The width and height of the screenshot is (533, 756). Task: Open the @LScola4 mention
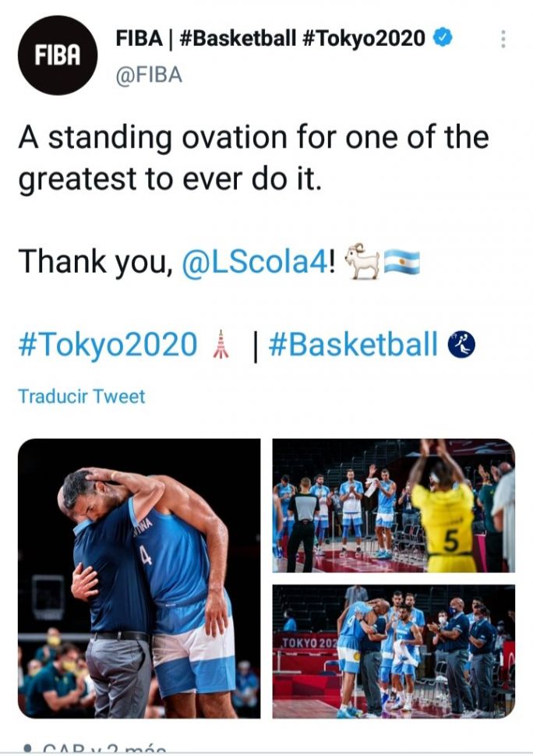[254, 261]
